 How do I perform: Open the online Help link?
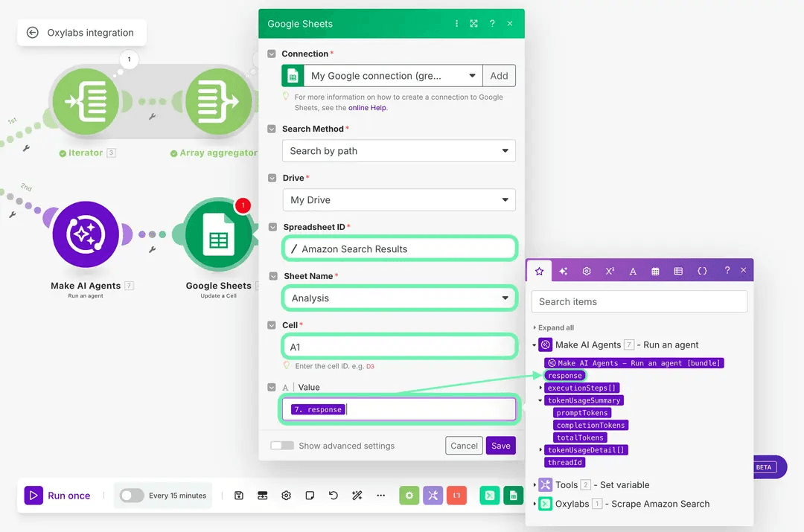pos(368,108)
